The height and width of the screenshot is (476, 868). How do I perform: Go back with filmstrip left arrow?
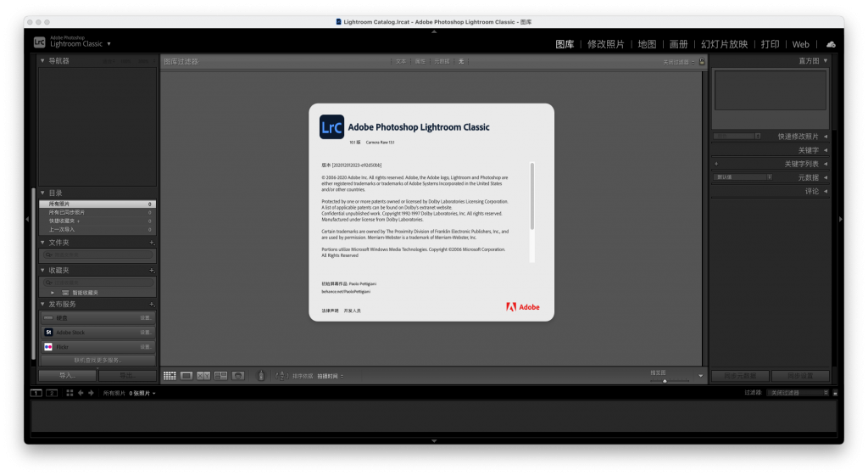(x=81, y=393)
